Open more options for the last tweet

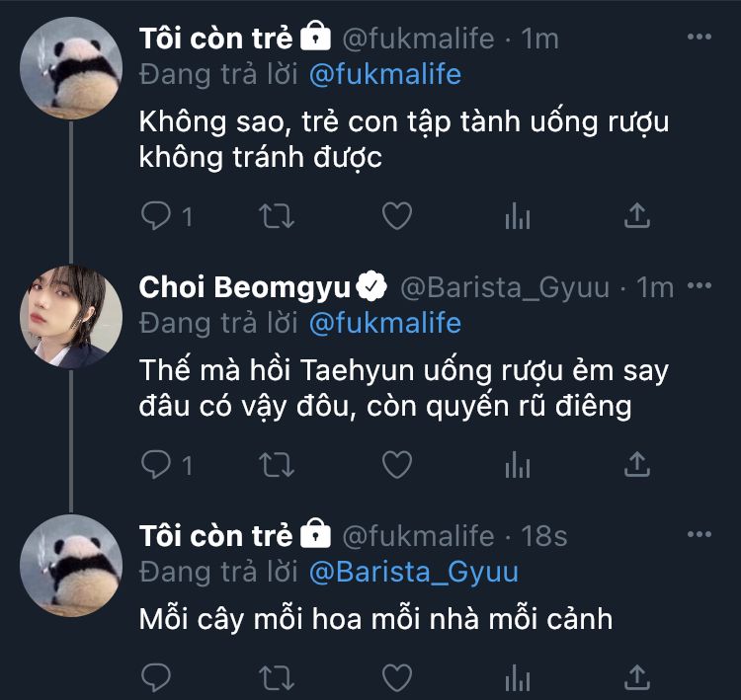tap(699, 535)
